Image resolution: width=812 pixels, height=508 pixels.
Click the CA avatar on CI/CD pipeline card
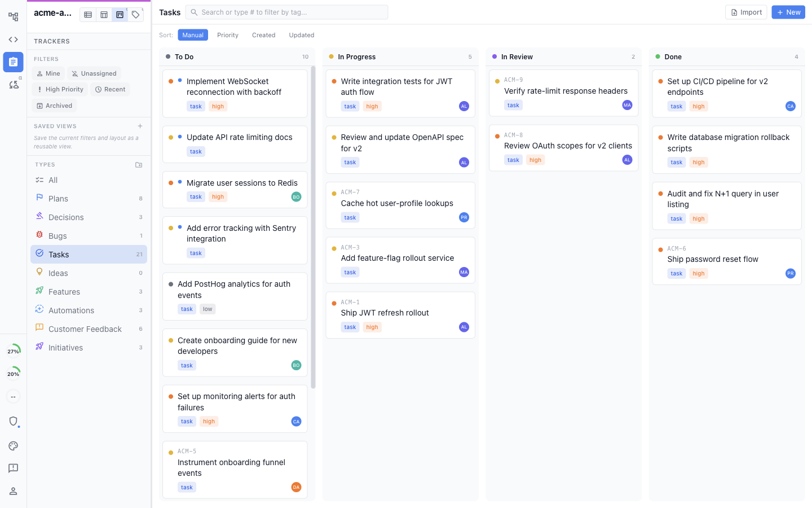click(x=790, y=106)
